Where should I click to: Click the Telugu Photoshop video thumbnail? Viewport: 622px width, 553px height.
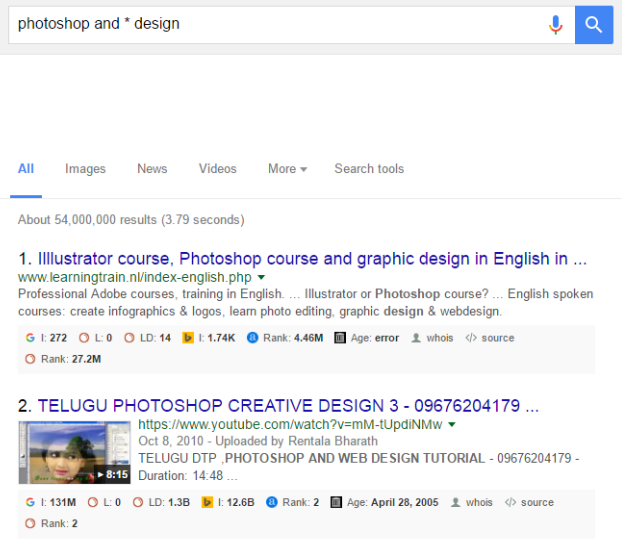click(x=75, y=453)
